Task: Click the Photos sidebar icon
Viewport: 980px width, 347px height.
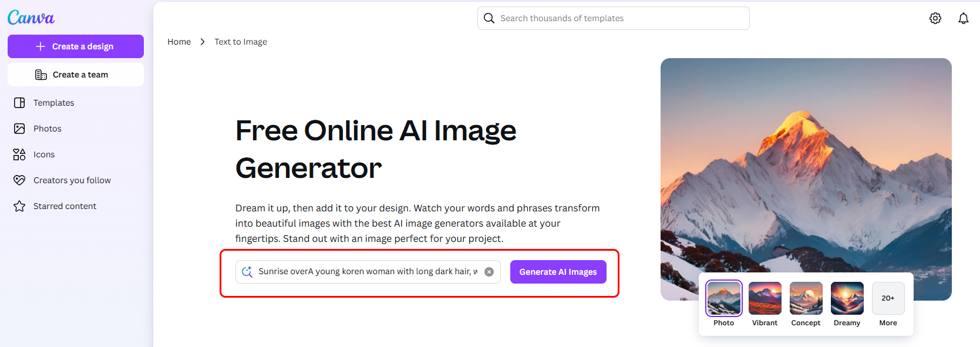Action: click(19, 129)
